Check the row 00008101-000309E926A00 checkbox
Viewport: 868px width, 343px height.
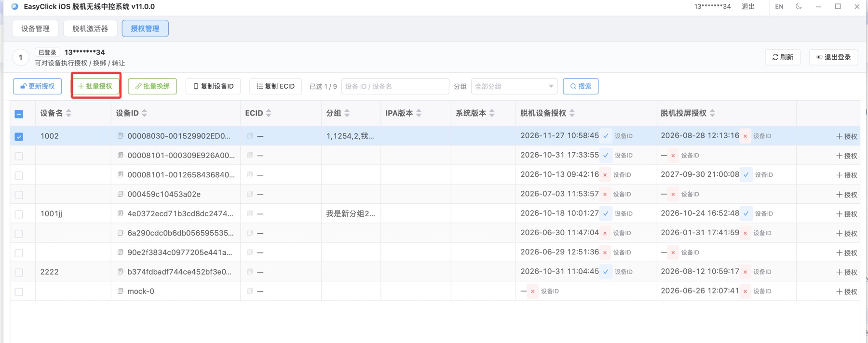19,156
